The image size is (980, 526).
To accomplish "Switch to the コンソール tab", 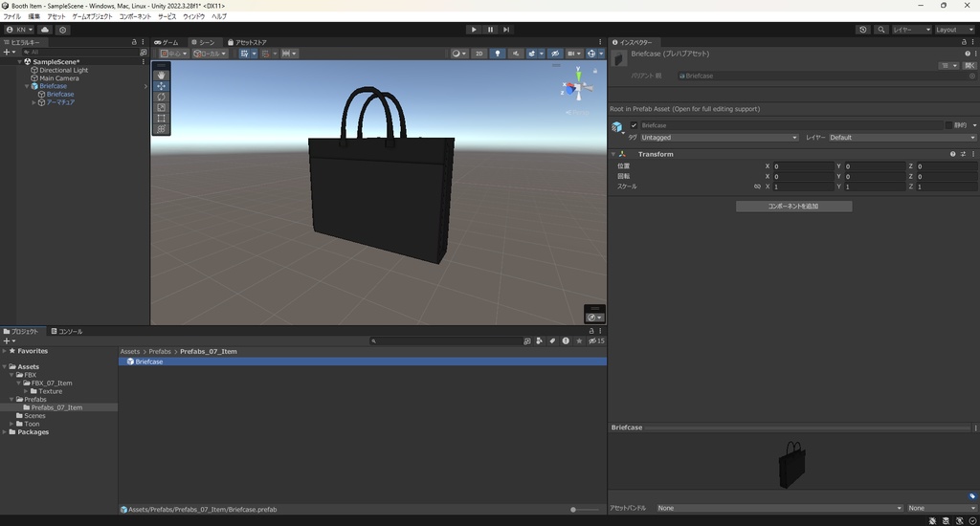I will [x=67, y=332].
